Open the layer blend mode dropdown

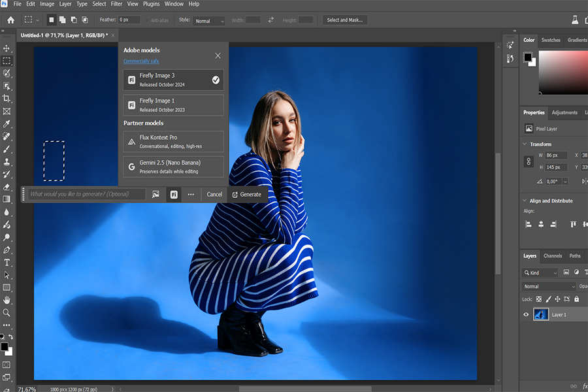point(549,286)
